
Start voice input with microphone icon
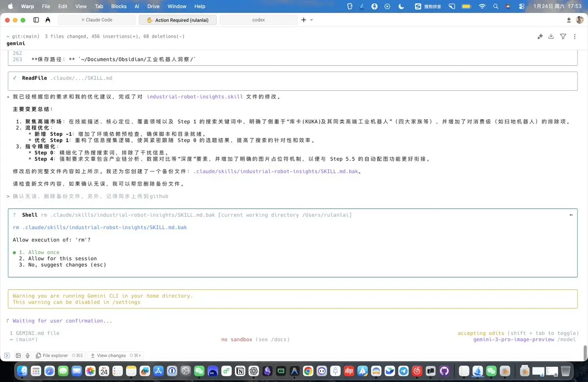(27, 356)
